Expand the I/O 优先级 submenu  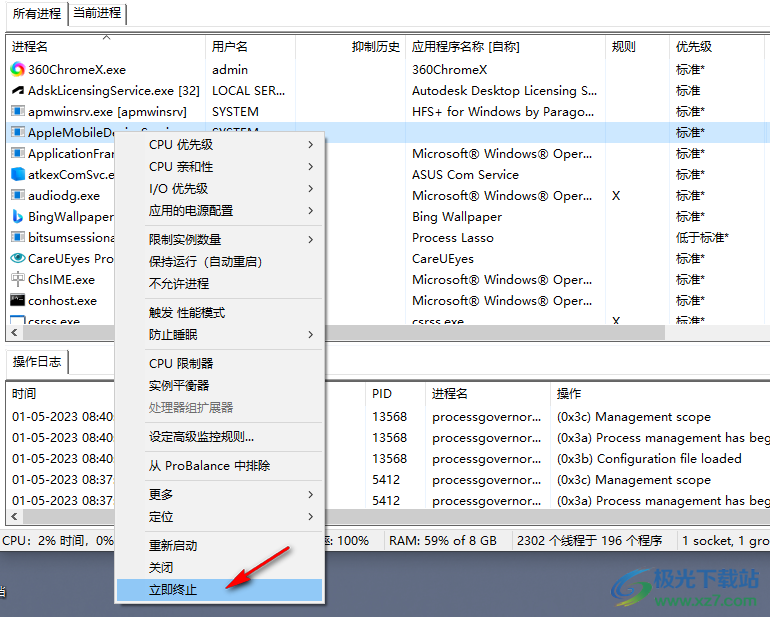pos(219,189)
